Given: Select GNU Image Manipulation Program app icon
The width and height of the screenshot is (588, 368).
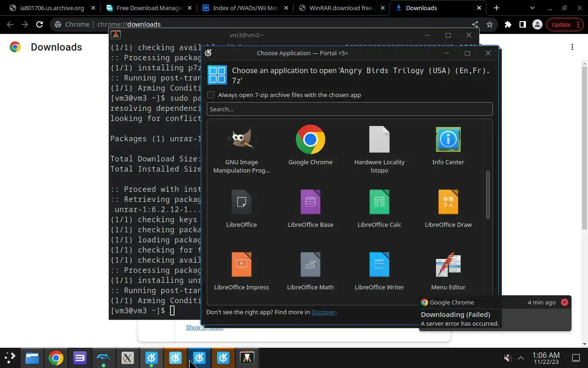Looking at the screenshot, I should (x=242, y=139).
